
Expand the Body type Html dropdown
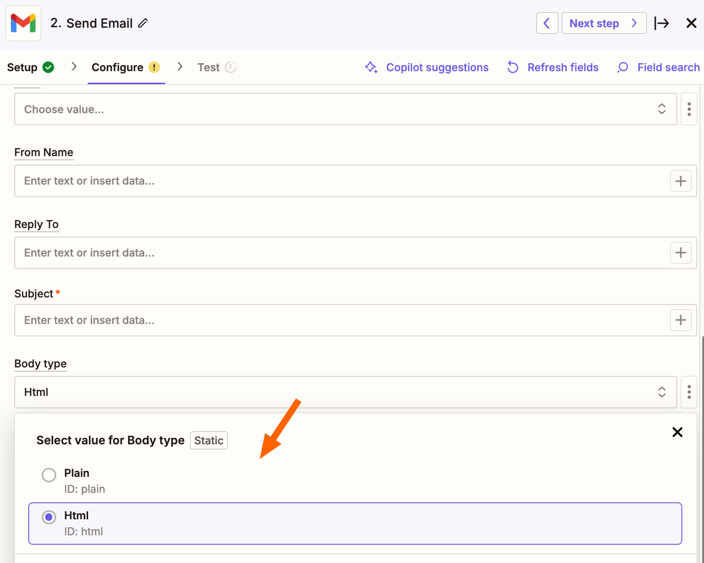tap(345, 392)
